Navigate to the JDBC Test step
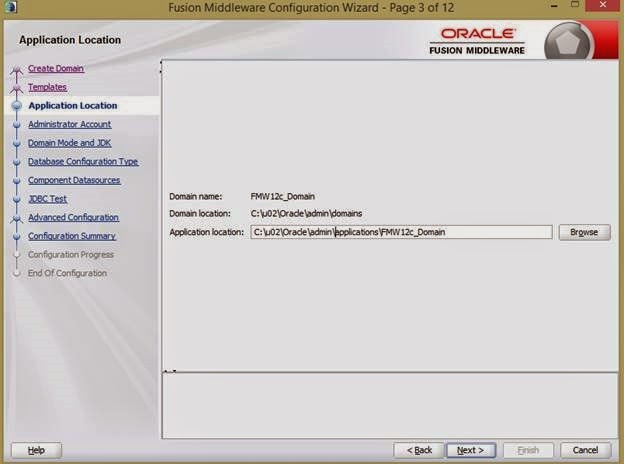Viewport: 624px width, 464px height. click(x=47, y=199)
